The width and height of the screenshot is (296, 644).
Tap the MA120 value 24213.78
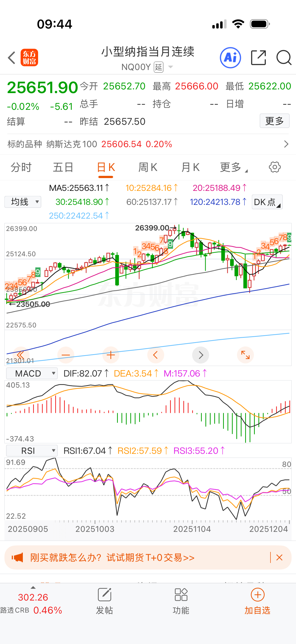click(218, 202)
